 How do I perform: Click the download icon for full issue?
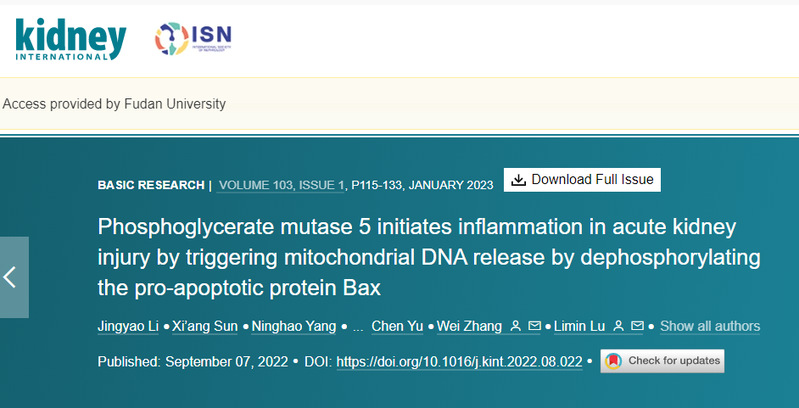tap(518, 180)
